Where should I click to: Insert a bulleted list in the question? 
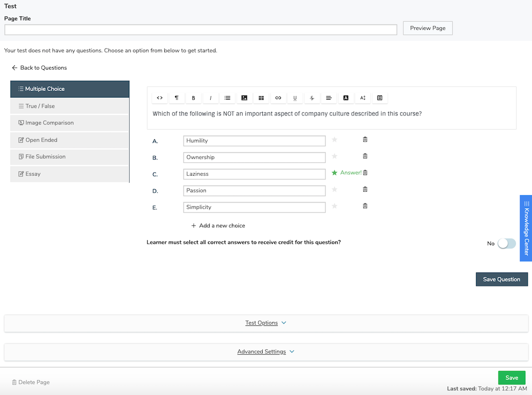[x=227, y=98]
